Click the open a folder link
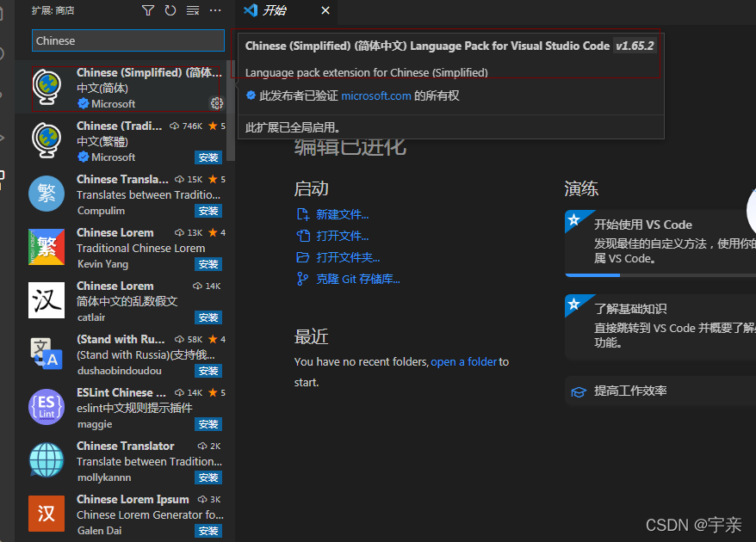The image size is (756, 542). [464, 362]
